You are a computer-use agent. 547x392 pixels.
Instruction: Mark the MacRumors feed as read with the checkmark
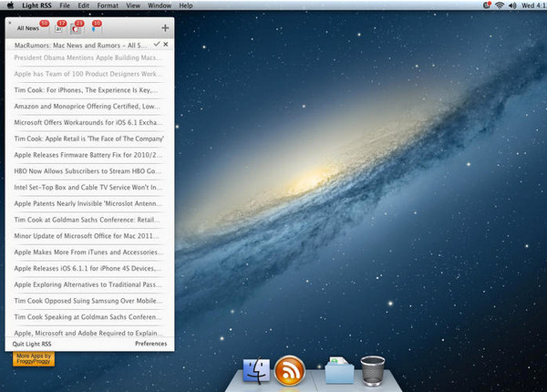click(157, 44)
